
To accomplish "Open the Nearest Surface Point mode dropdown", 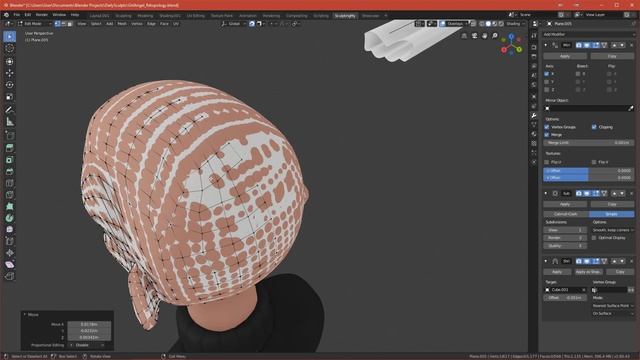I will pyautogui.click(x=613, y=305).
